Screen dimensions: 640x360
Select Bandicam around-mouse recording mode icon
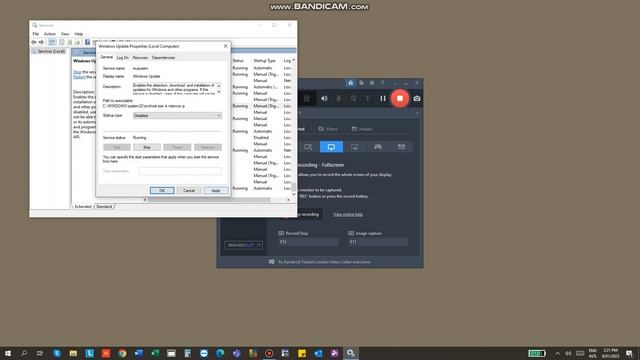coord(354,147)
